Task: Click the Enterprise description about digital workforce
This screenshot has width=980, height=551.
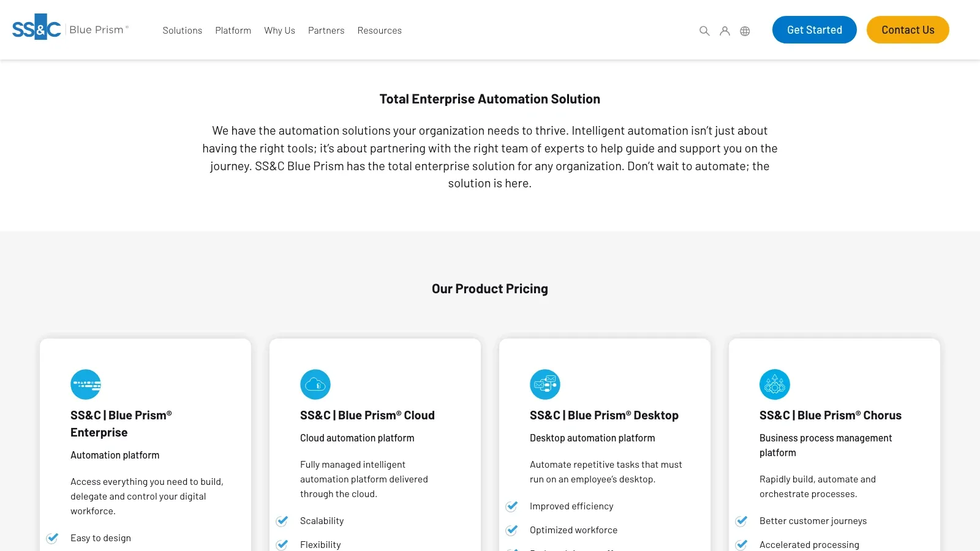Action: [147, 497]
